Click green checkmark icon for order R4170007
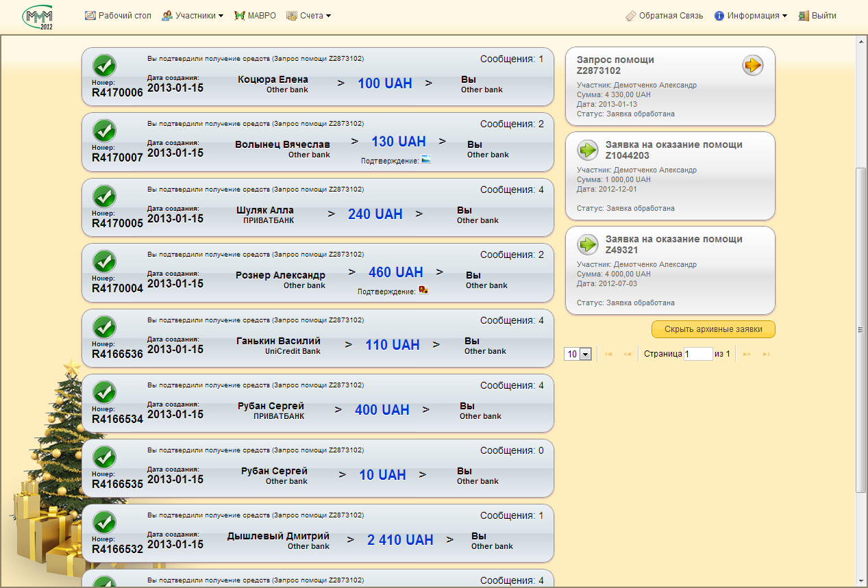Image resolution: width=868 pixels, height=588 pixels. point(104,131)
